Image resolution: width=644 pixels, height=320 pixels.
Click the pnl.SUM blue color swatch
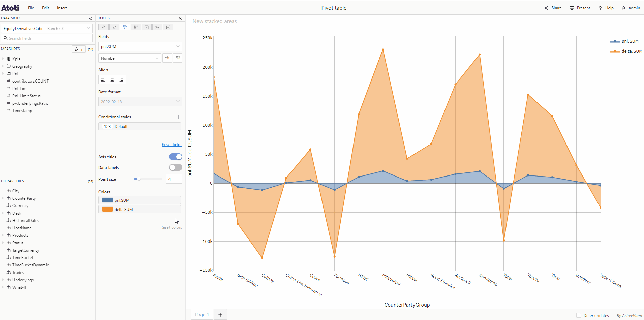[x=108, y=200]
